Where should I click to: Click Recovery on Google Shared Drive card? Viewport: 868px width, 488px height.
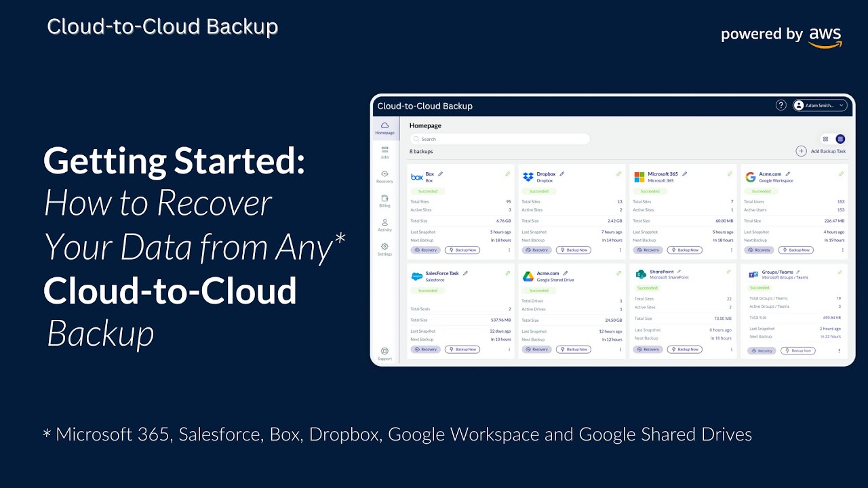[x=536, y=350]
